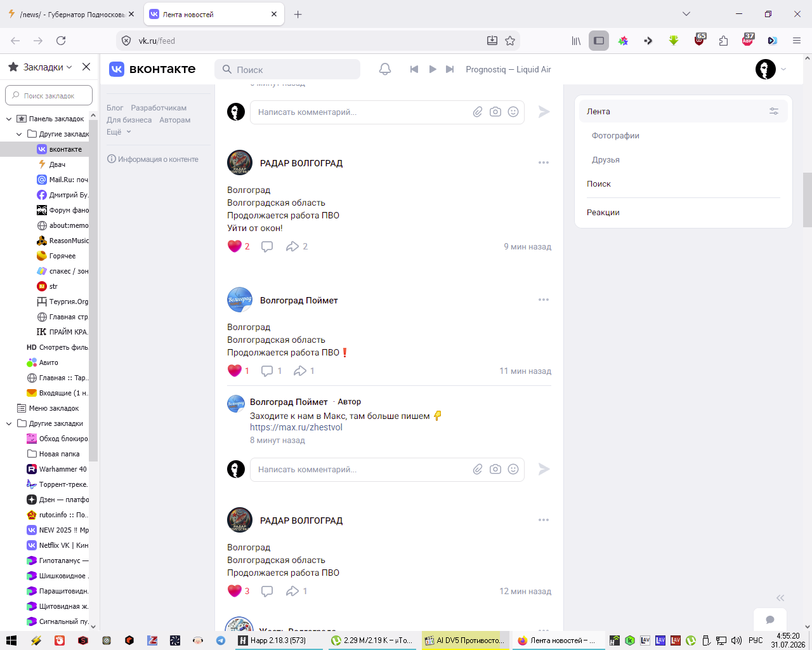Screen dimensions: 812x650
Task: Attach a file in the comment box under the Волгоград Поймет post
Action: (x=478, y=469)
